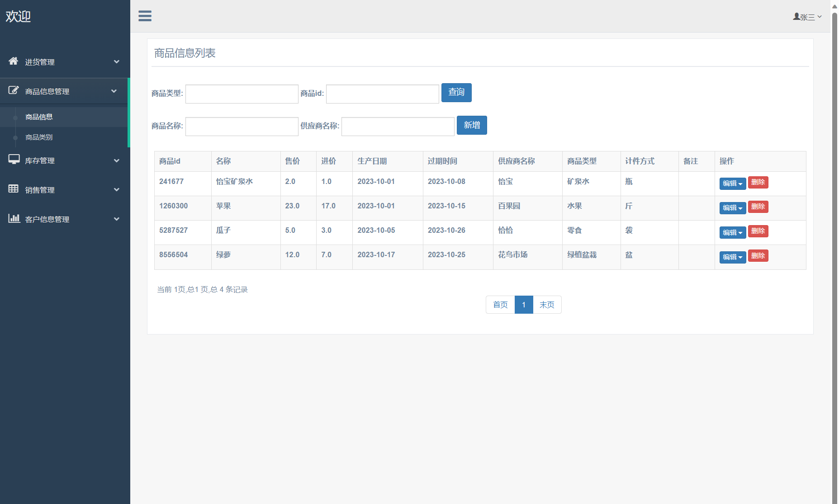Click the monitor icon beside 库存管理
The height and width of the screenshot is (504, 839).
click(x=14, y=159)
